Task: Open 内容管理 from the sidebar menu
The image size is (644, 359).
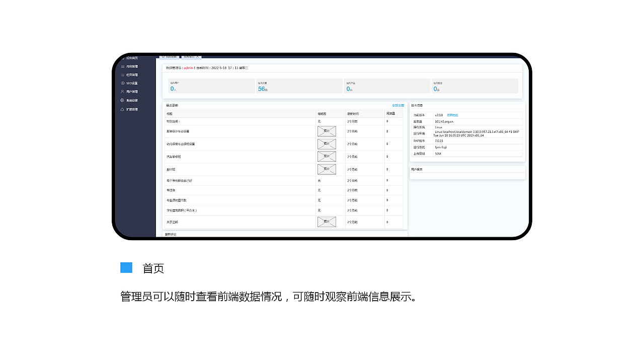Action: tap(132, 66)
